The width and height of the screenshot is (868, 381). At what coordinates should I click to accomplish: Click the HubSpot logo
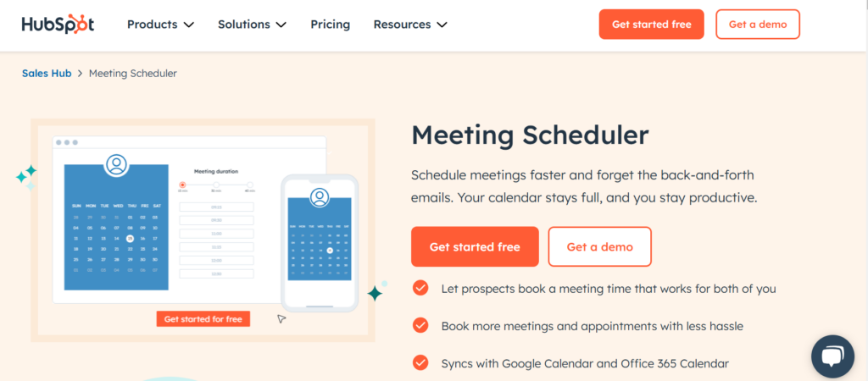58,25
